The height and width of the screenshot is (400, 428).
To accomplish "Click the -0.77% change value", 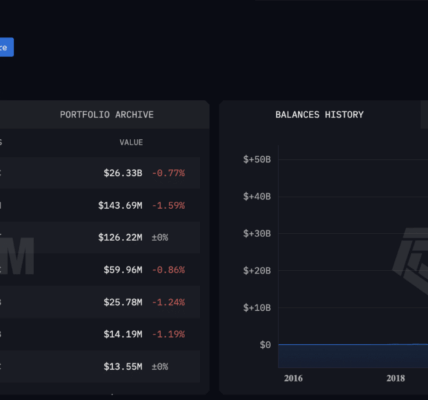I will (x=168, y=173).
